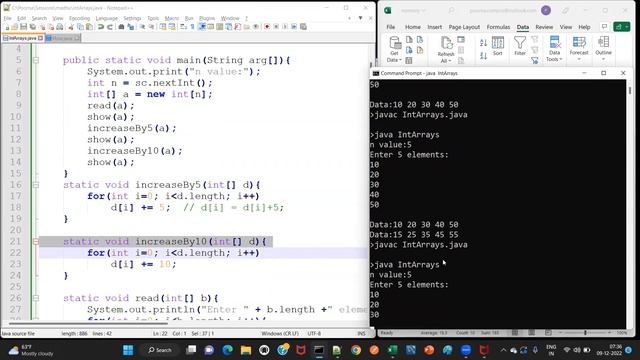Switch to the second inactive Notepad++ tab

(x=62, y=38)
